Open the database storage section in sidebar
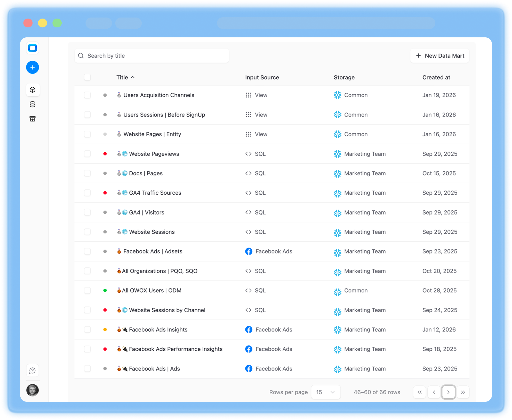512x420 pixels. (33, 104)
